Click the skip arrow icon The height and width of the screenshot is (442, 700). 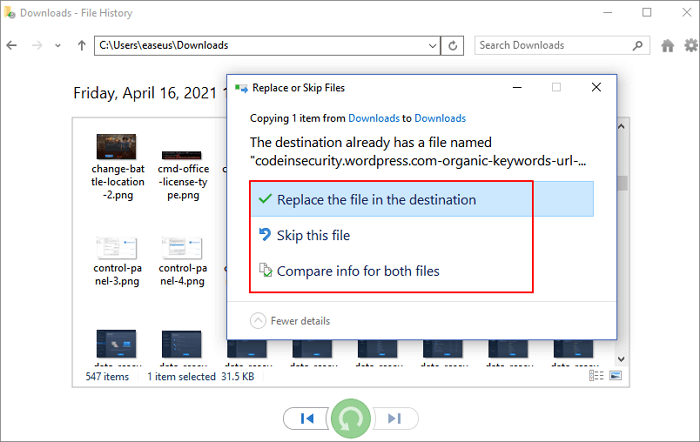(265, 234)
